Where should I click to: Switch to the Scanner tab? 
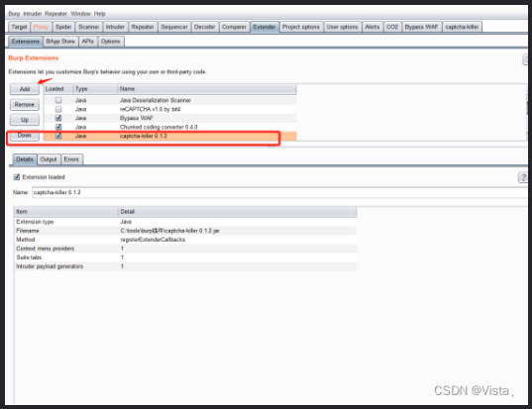click(88, 27)
